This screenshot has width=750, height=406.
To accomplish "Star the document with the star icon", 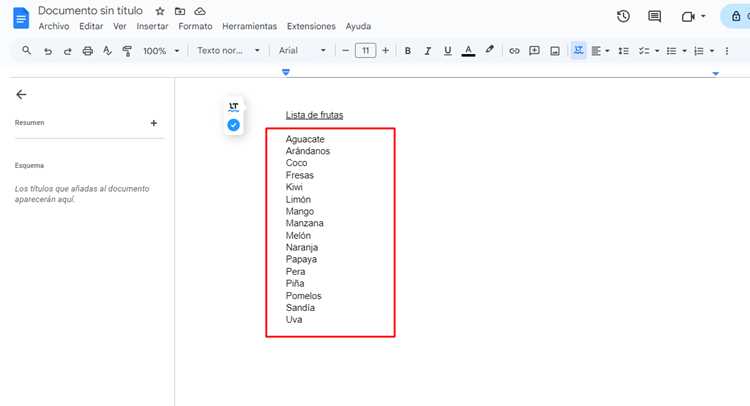I will pos(160,11).
